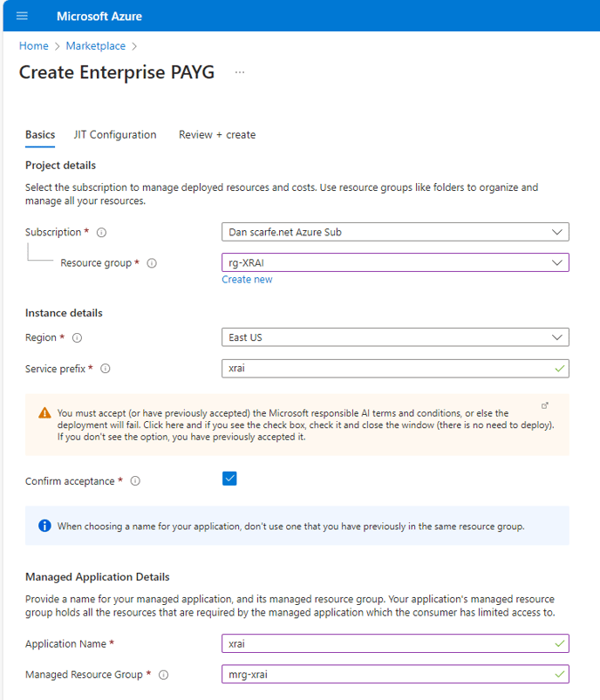Show info tooltip for Subscription
This screenshot has height=700, width=600.
102,233
